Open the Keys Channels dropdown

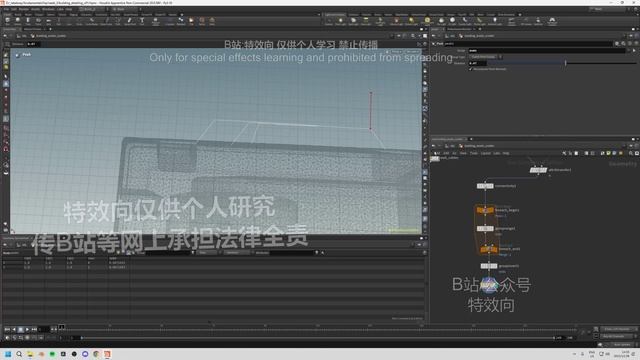pos(617,329)
